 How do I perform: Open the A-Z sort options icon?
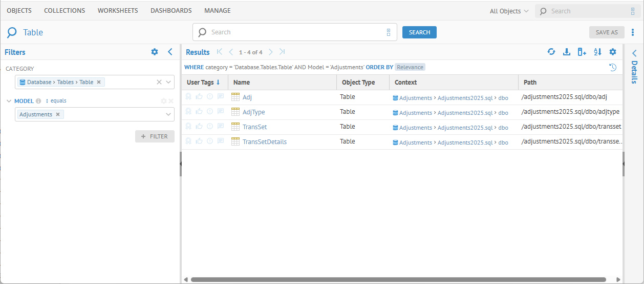point(597,52)
